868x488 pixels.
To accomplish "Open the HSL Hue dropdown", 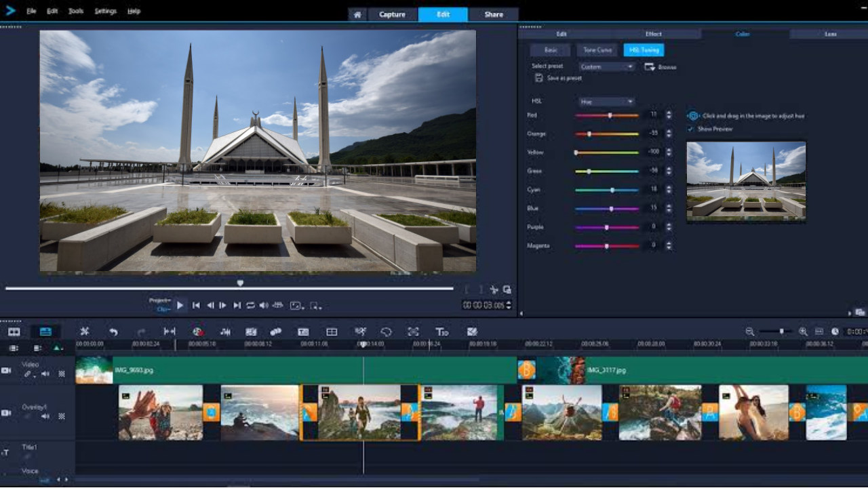I will click(607, 102).
